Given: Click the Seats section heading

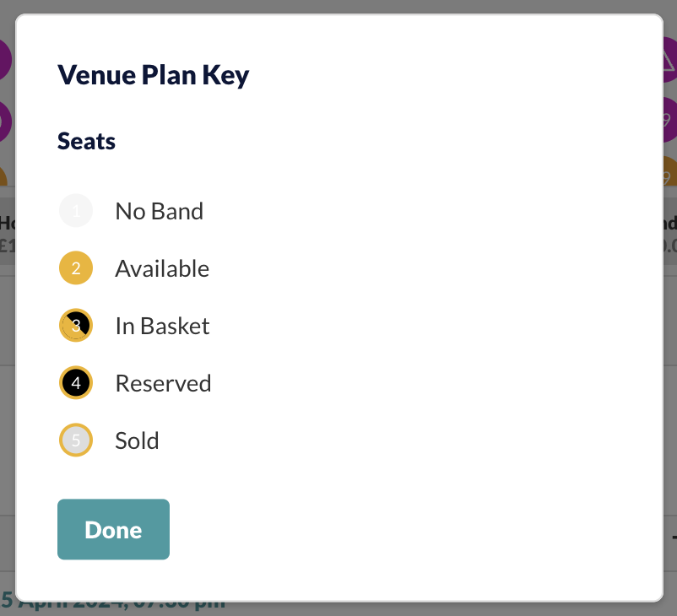Looking at the screenshot, I should [86, 141].
